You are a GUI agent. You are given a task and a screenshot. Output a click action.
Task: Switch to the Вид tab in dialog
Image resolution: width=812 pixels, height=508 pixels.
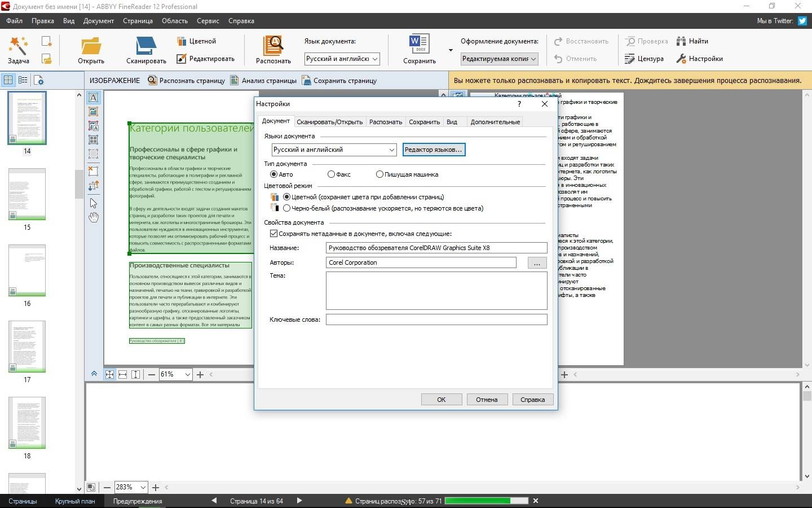[452, 122]
